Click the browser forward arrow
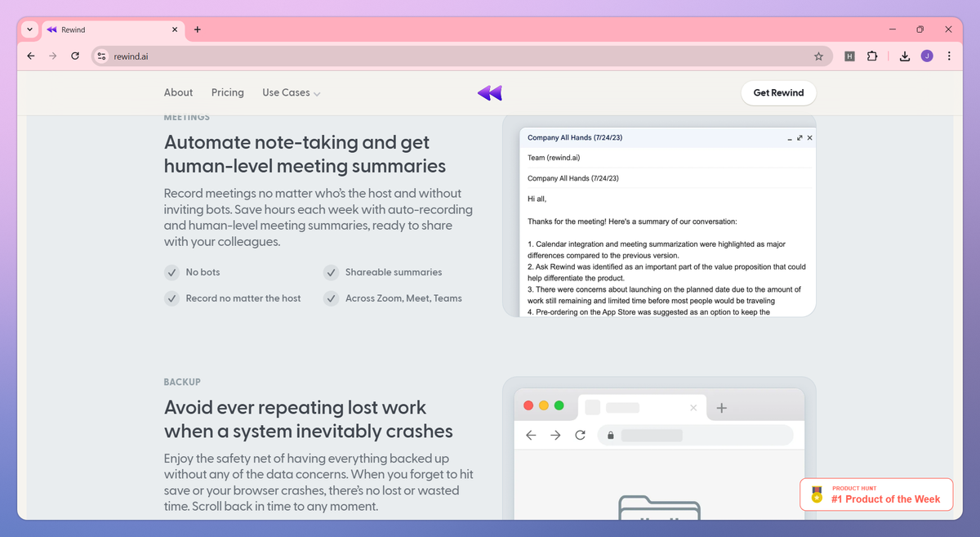This screenshot has width=980, height=537. click(x=53, y=56)
